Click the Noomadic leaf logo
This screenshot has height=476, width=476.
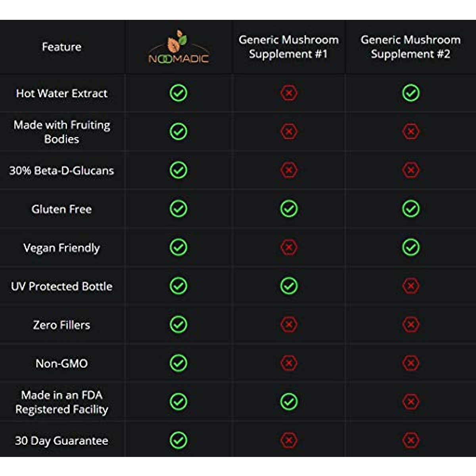tap(178, 47)
